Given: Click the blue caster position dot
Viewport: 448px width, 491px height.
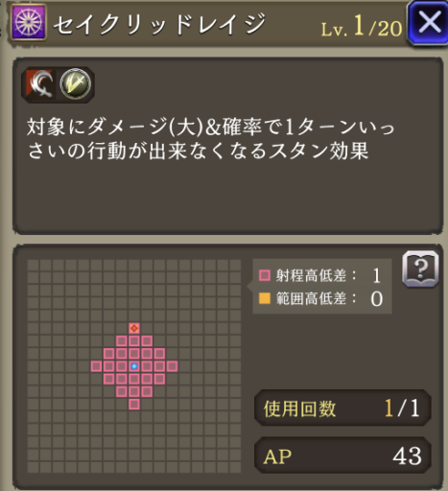Looking at the screenshot, I should tap(134, 366).
